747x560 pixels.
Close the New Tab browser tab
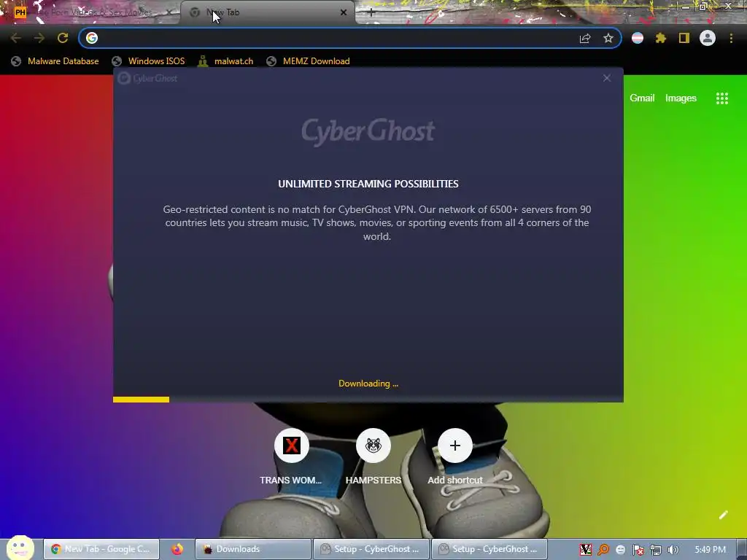point(344,12)
